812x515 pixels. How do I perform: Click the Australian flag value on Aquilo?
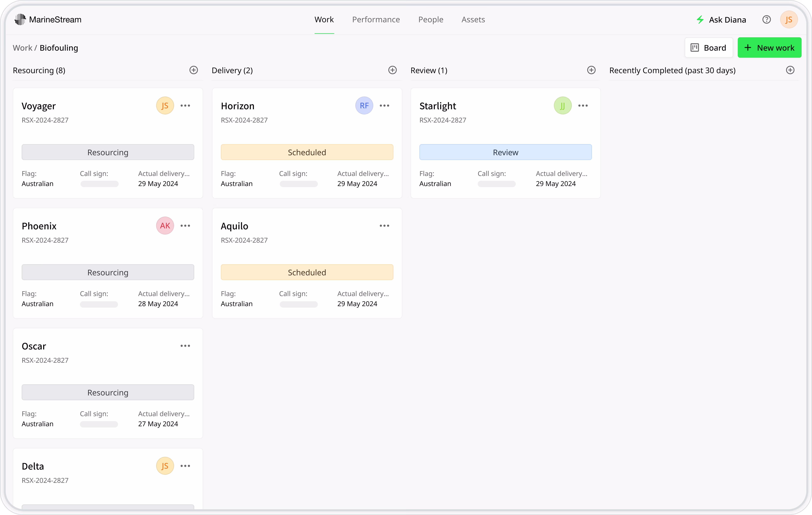tap(237, 304)
